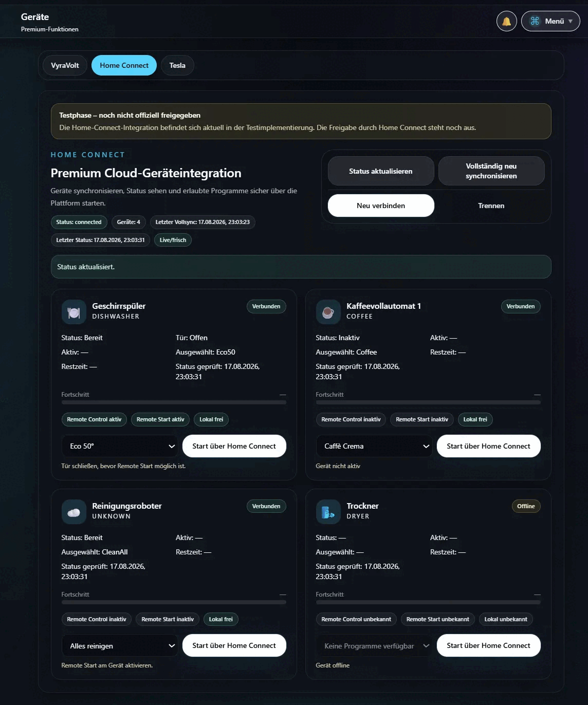The width and height of the screenshot is (588, 705).
Task: Click the Geschirrspüler progress bar
Action: pos(174,402)
